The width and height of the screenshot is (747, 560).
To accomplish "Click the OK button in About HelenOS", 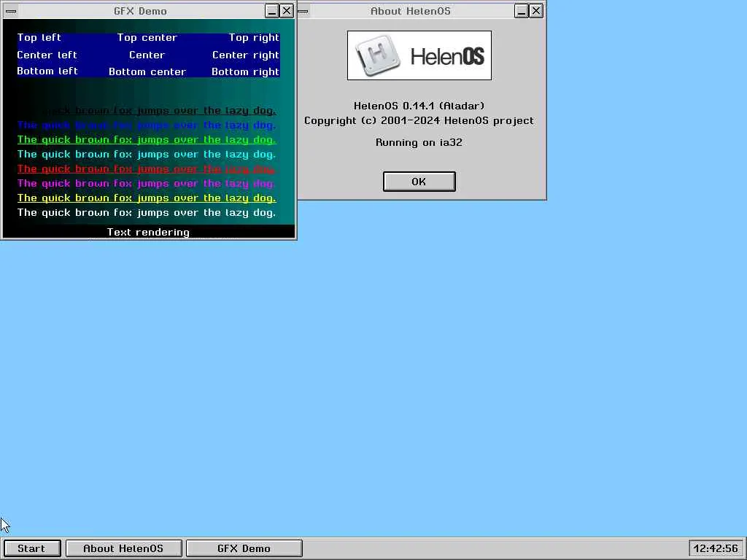I will [x=419, y=182].
